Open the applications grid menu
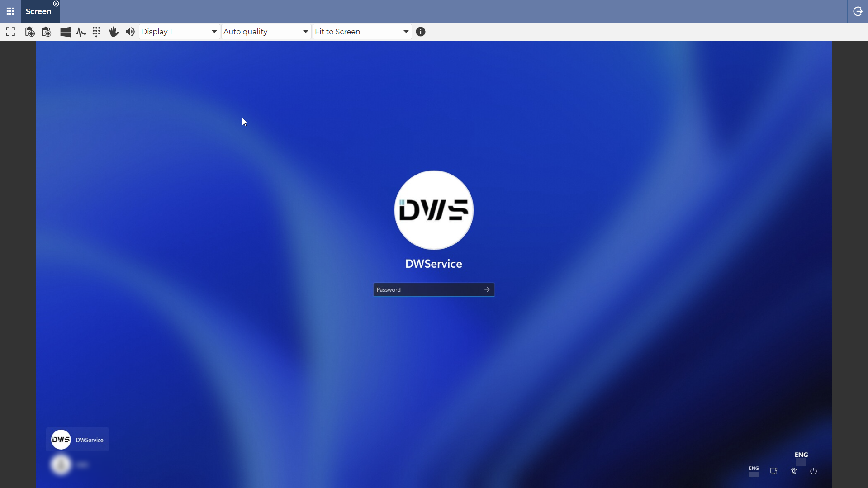 coord(10,11)
